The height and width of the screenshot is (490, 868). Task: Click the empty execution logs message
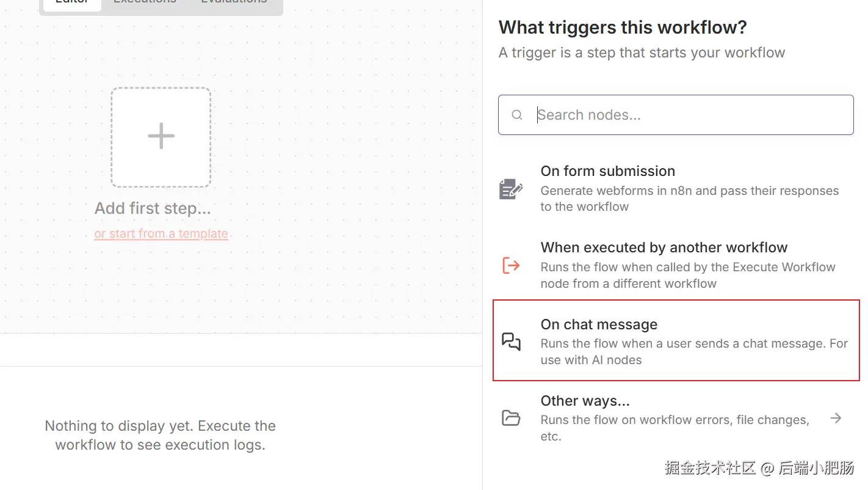click(x=160, y=435)
